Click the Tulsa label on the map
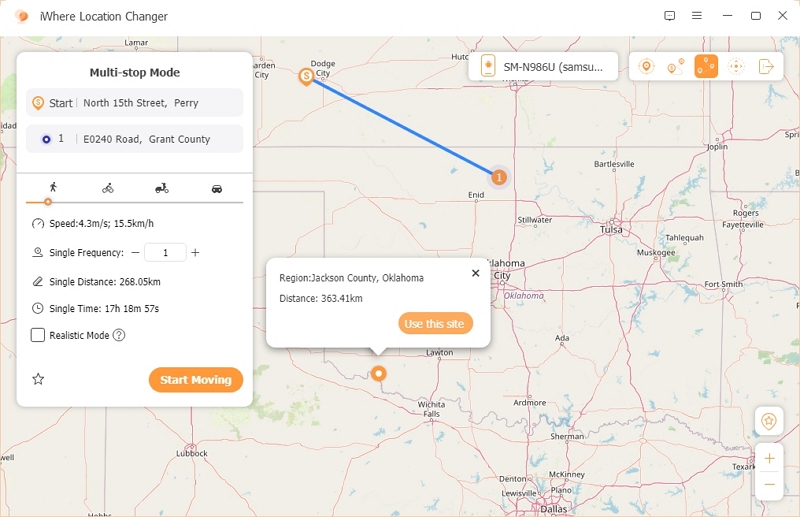Screen dimensions: 800x517 (x=611, y=230)
